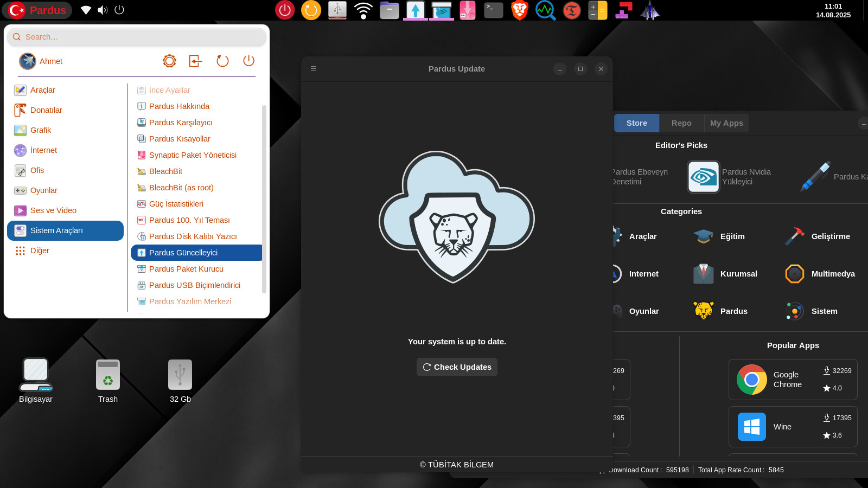Image resolution: width=868 pixels, height=488 pixels.
Task: Select the Araçlar category
Action: (x=65, y=90)
